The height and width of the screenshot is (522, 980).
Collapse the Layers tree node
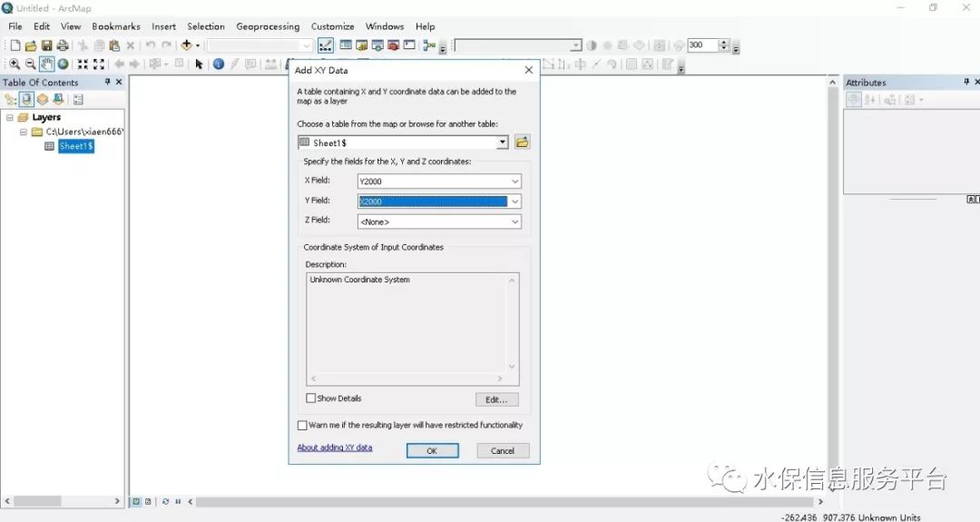(9, 117)
